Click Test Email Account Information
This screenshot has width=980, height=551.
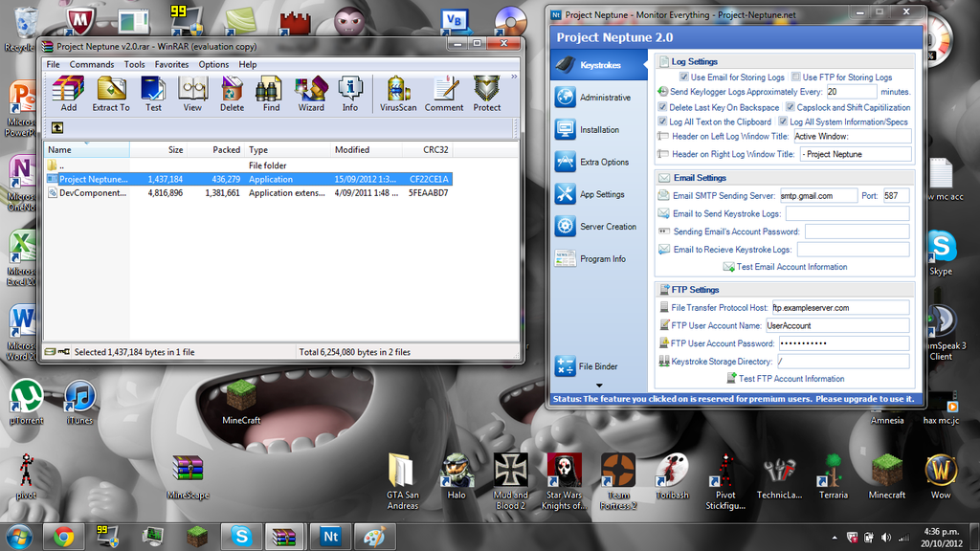[x=791, y=267]
